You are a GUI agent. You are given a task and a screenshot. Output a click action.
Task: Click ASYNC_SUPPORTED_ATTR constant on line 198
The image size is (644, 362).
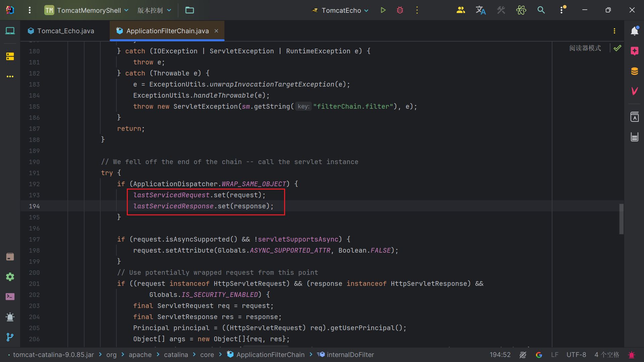coord(290,250)
